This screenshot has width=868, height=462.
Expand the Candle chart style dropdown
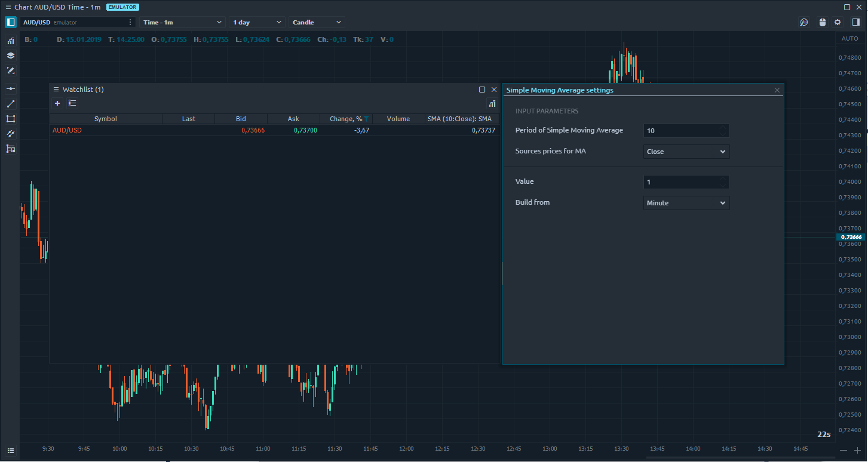pyautogui.click(x=317, y=22)
